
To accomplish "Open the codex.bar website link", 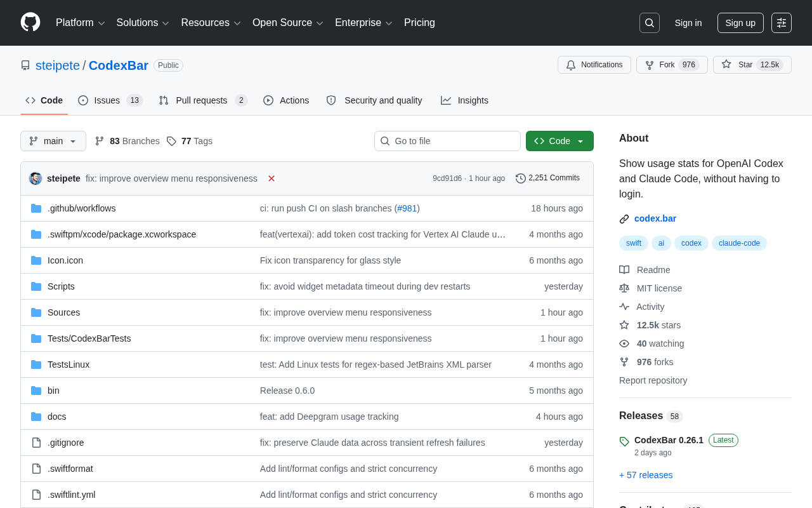I will (x=655, y=218).
